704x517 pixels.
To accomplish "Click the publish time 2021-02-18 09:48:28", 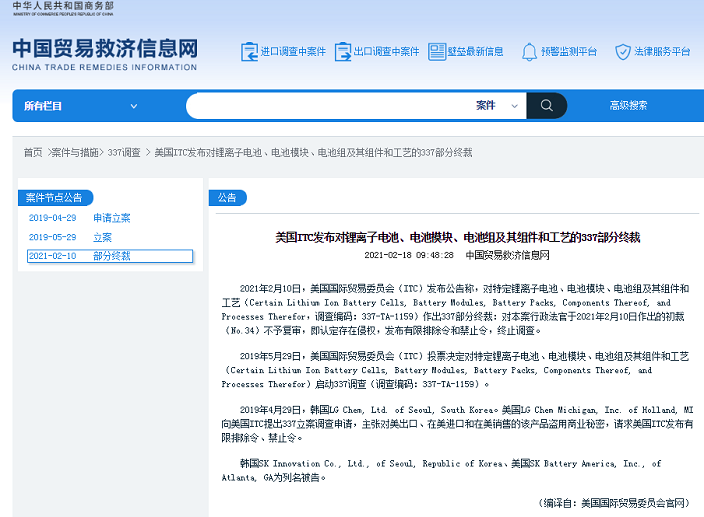I will [x=409, y=255].
